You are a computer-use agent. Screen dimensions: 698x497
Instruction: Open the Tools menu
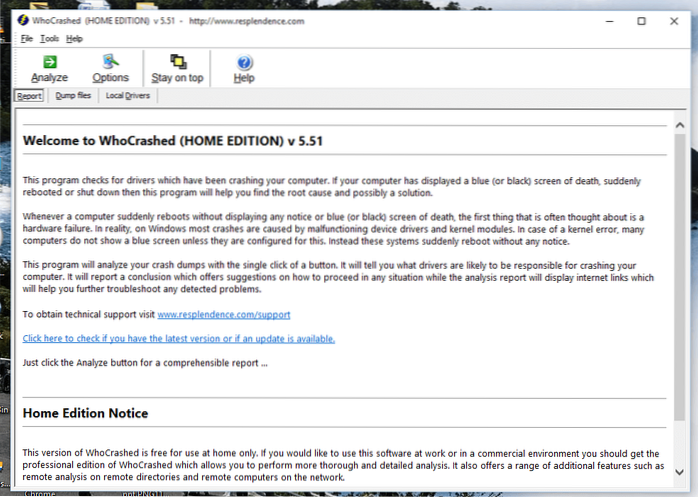tap(50, 38)
